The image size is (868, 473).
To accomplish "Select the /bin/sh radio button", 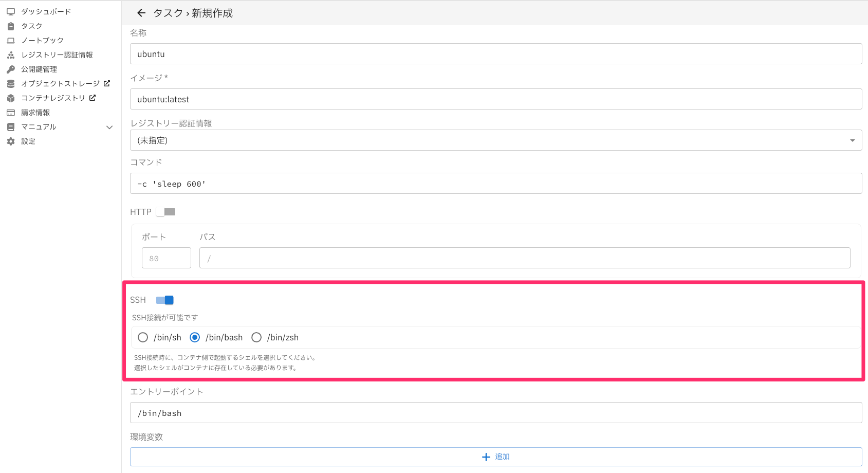I will 143,337.
